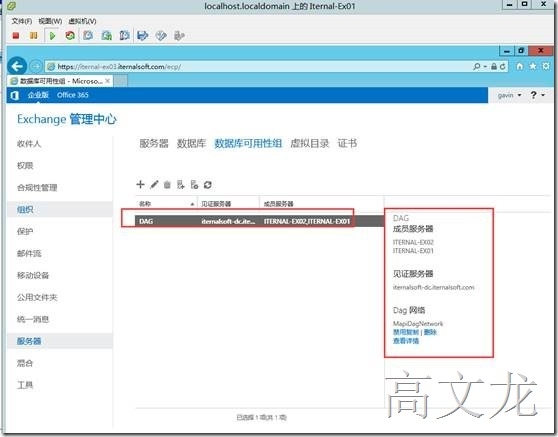Click the 删除 link under MapiDagNetwork
Image resolution: width=558 pixels, height=437 pixels.
(x=430, y=332)
